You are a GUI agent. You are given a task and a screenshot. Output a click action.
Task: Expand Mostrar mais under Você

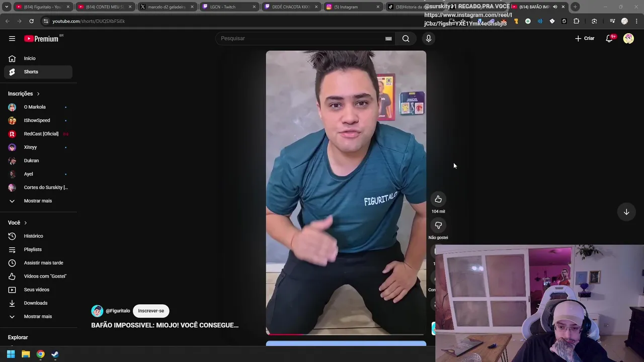point(38,316)
